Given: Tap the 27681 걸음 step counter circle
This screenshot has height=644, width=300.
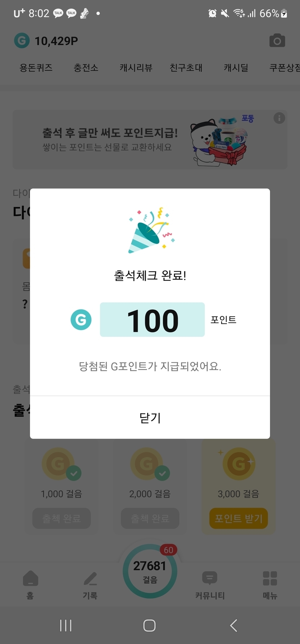Looking at the screenshot, I should (150, 571).
